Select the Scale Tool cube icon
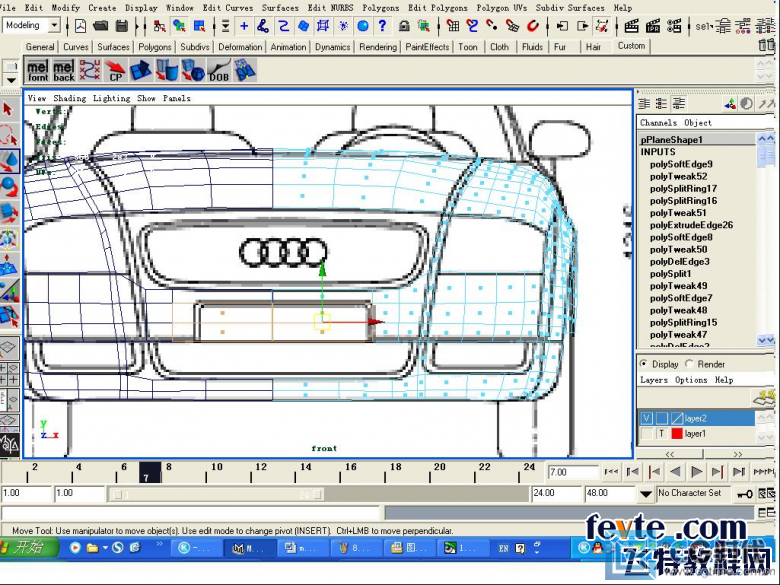The height and width of the screenshot is (585, 780). (x=9, y=213)
